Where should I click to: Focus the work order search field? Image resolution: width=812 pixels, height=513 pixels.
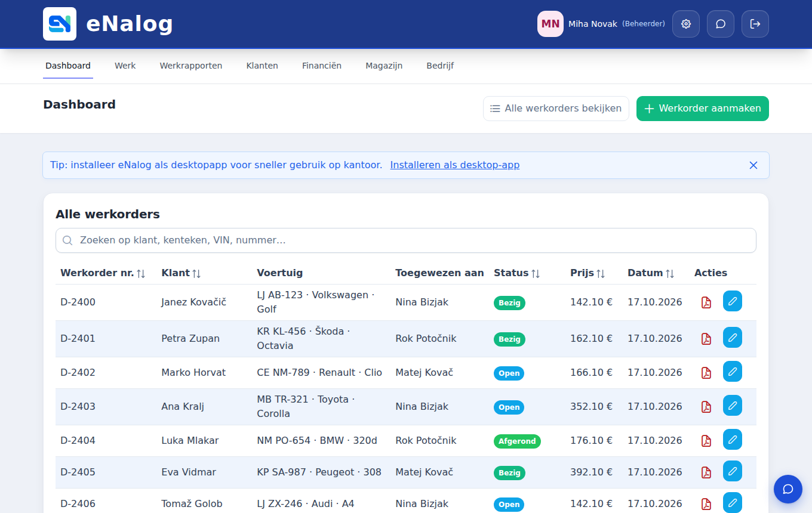click(x=406, y=240)
